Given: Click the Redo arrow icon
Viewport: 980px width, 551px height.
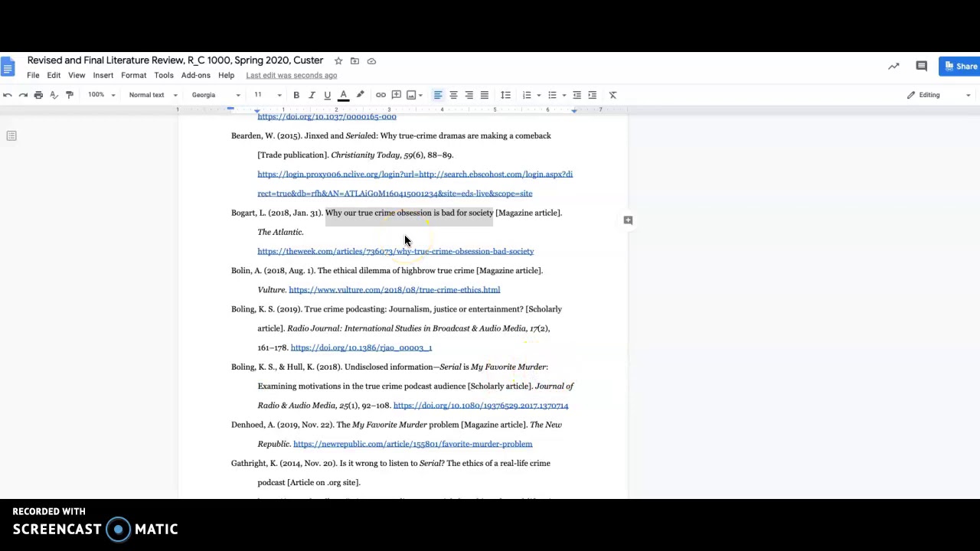Looking at the screenshot, I should coord(23,95).
